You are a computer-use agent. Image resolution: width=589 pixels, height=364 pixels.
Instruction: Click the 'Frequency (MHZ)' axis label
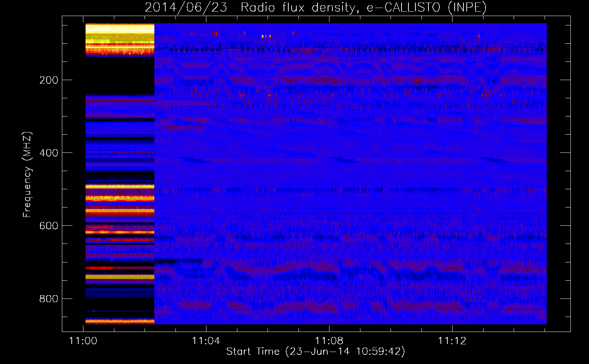pyautogui.click(x=27, y=175)
